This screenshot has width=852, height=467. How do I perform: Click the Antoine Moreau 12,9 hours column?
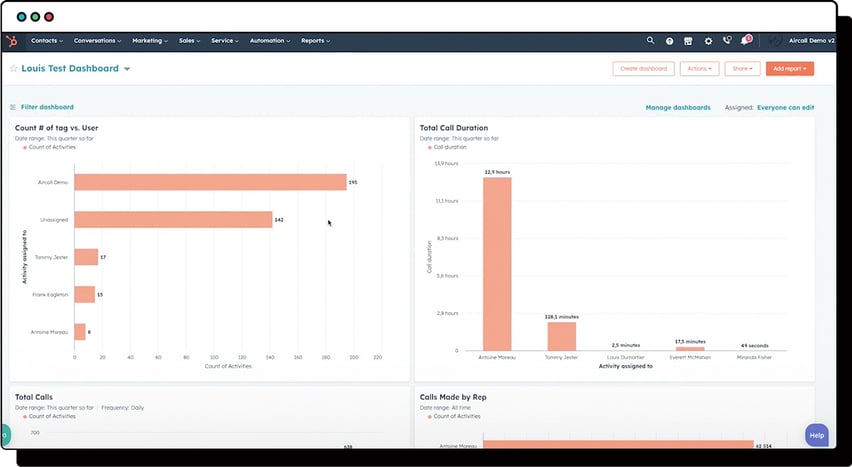[497, 264]
